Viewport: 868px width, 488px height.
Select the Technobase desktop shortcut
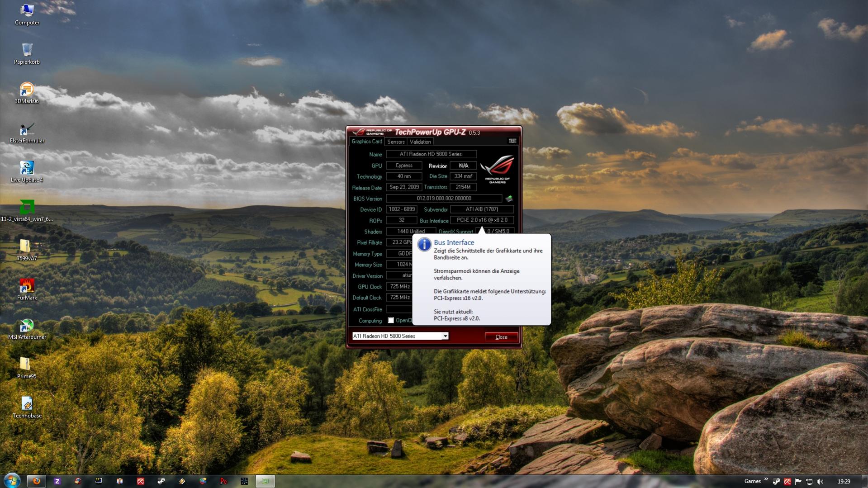[x=27, y=407]
